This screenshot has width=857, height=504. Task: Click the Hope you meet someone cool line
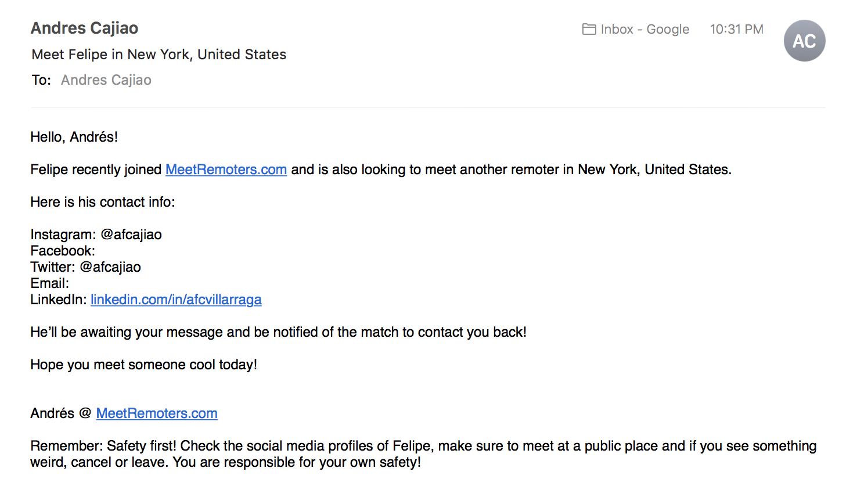coord(143,365)
